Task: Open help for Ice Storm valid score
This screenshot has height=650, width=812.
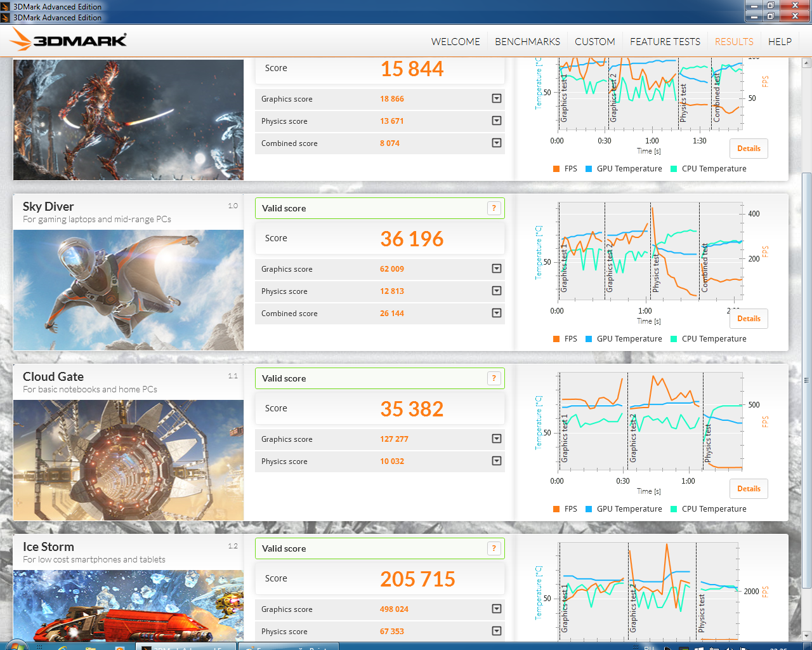Action: pyautogui.click(x=494, y=548)
